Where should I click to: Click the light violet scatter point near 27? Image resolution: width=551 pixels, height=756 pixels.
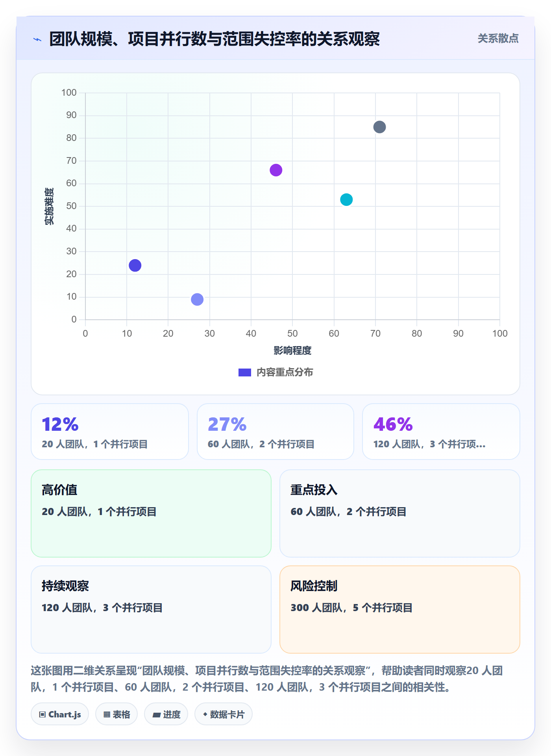coord(197,300)
